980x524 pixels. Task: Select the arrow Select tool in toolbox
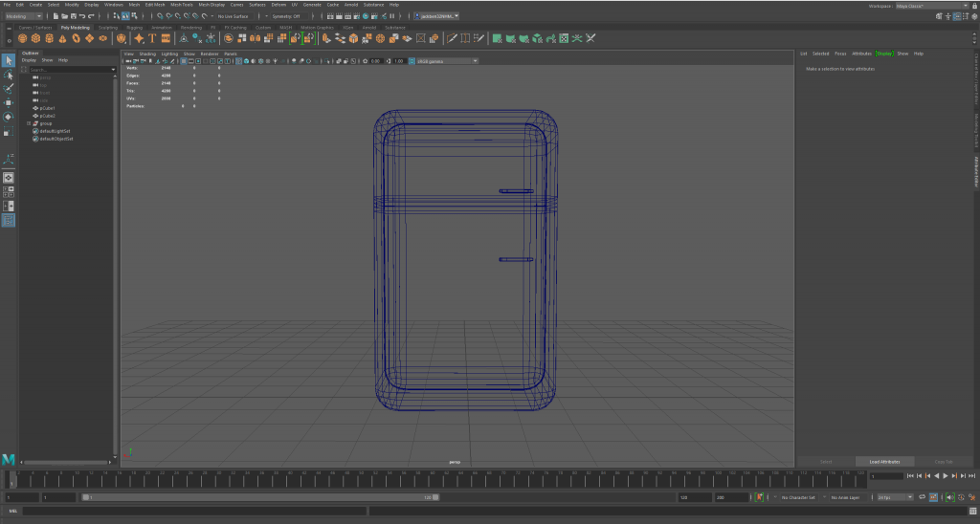click(9, 61)
